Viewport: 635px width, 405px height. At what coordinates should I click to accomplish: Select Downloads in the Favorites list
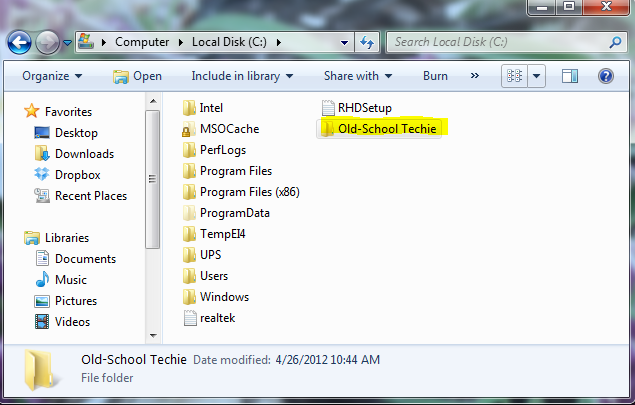(x=84, y=154)
